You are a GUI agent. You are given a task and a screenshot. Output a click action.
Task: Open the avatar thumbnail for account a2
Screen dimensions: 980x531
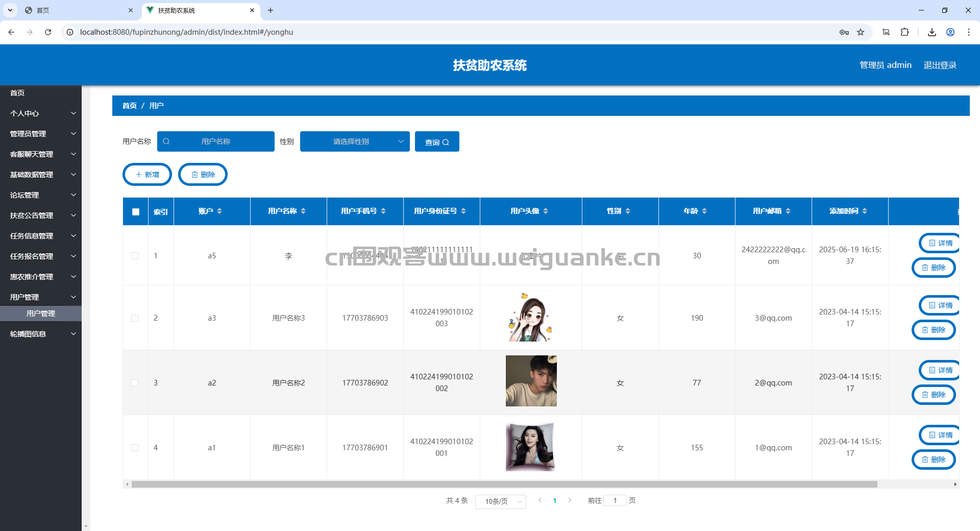click(531, 381)
